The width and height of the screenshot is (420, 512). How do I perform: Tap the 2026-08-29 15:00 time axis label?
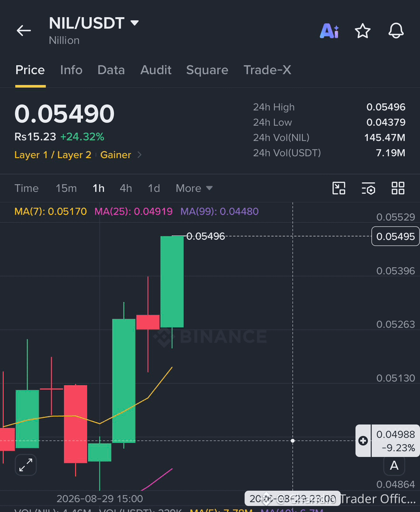[x=100, y=499]
